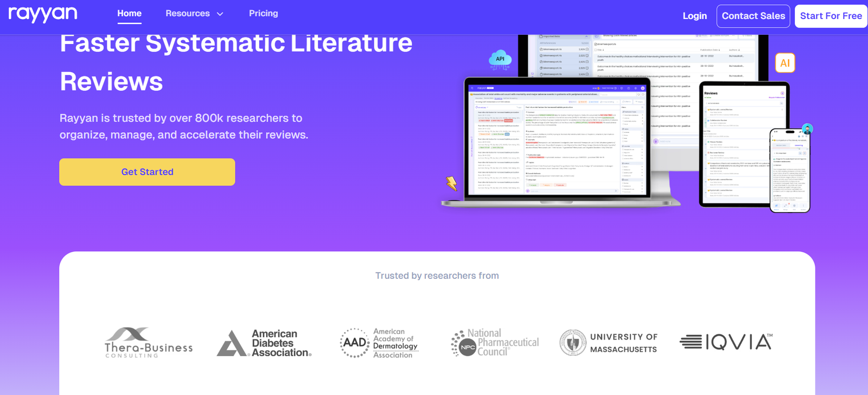
Task: Go to the Home tab
Action: coord(129,14)
